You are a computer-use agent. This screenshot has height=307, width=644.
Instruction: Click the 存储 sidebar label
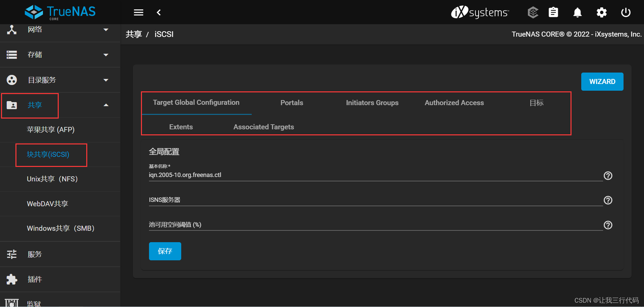click(35, 55)
